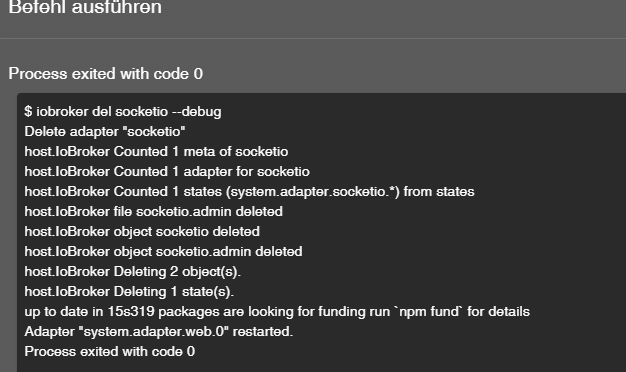Click the 'Counted 1 states' log line
Viewport: 626px width, 372px height.
[x=250, y=192]
